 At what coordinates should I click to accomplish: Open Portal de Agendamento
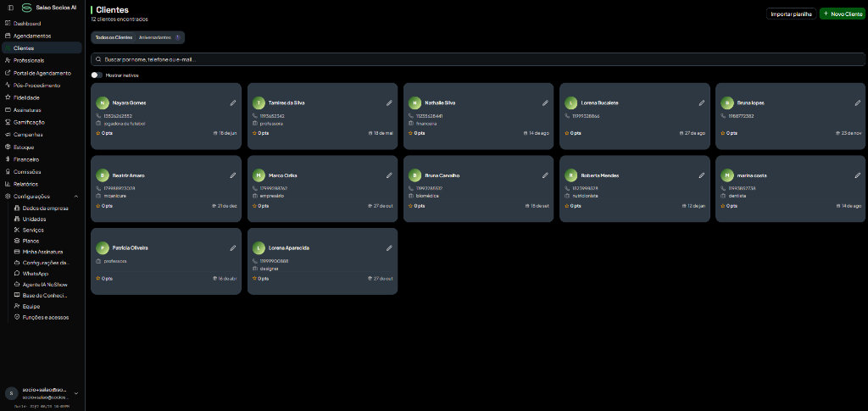tap(42, 73)
